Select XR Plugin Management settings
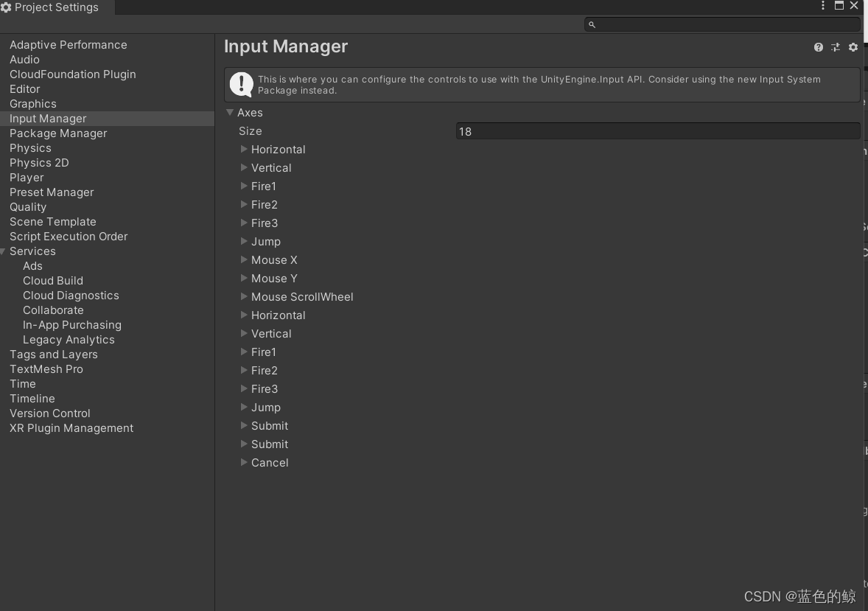The image size is (868, 611). pyautogui.click(x=71, y=427)
